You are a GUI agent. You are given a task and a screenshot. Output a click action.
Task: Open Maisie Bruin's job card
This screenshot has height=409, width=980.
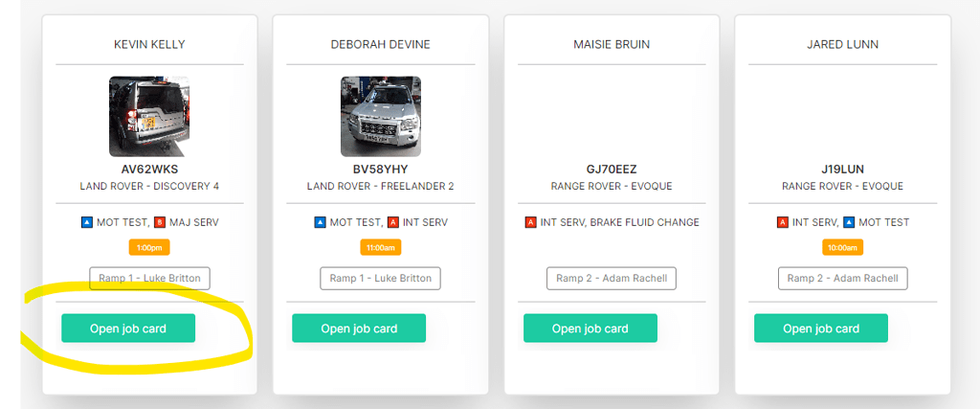590,329
